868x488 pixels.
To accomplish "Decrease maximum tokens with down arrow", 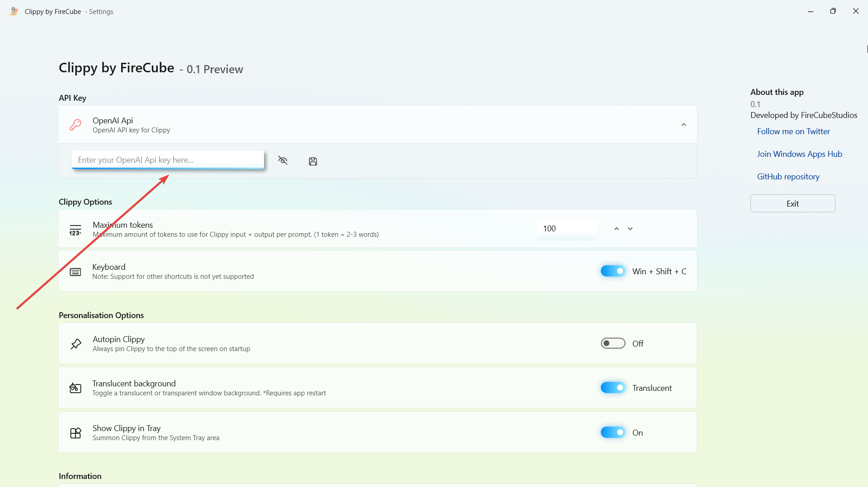I will coord(630,229).
